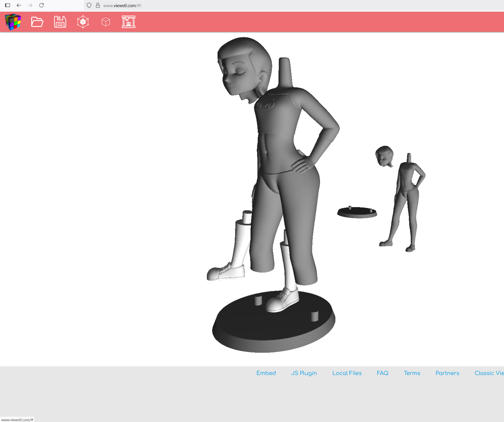Open the Local Files link
This screenshot has width=504, height=422.
[x=347, y=373]
